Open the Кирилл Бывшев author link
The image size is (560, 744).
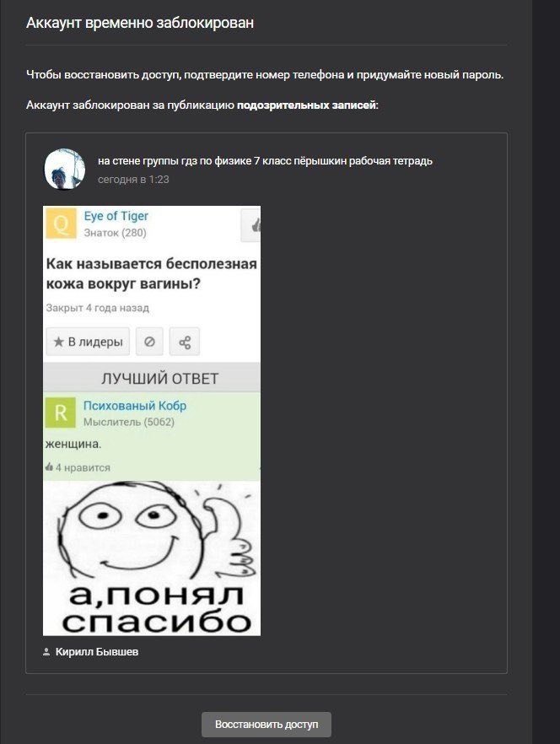(97, 652)
